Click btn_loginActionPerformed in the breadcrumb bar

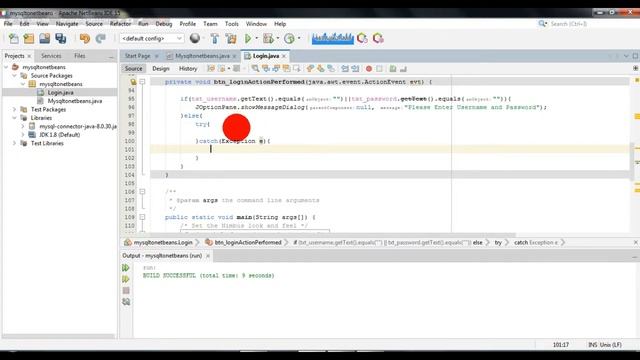(248, 242)
